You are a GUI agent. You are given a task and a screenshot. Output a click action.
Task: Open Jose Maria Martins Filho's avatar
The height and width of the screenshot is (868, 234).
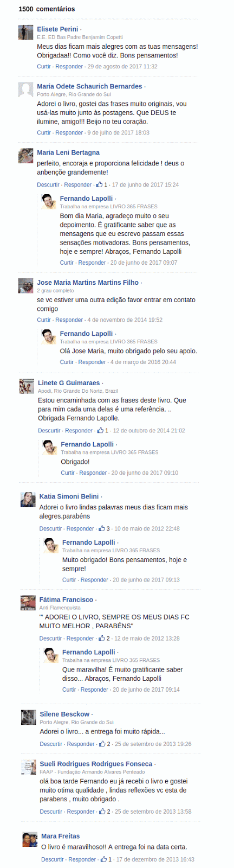pos(25,286)
